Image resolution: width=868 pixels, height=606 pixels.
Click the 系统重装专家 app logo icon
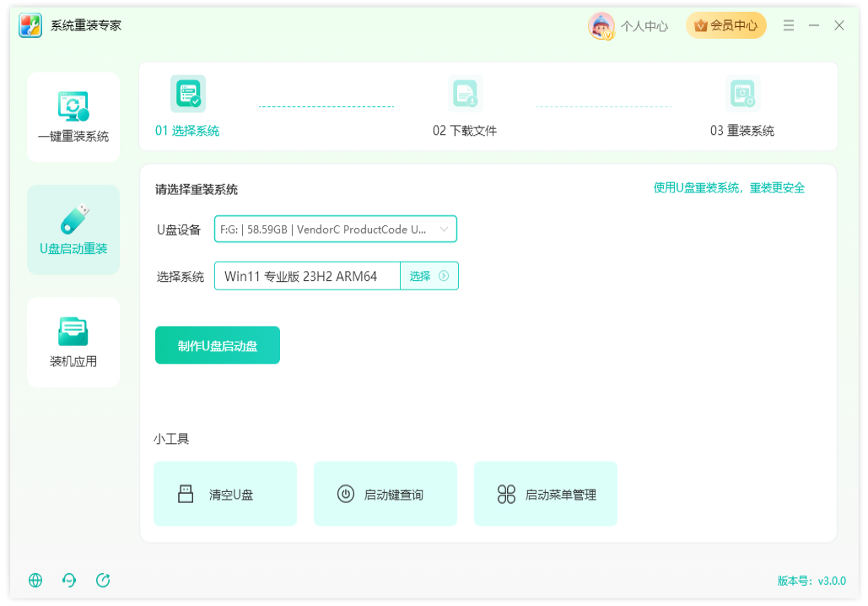point(30,25)
